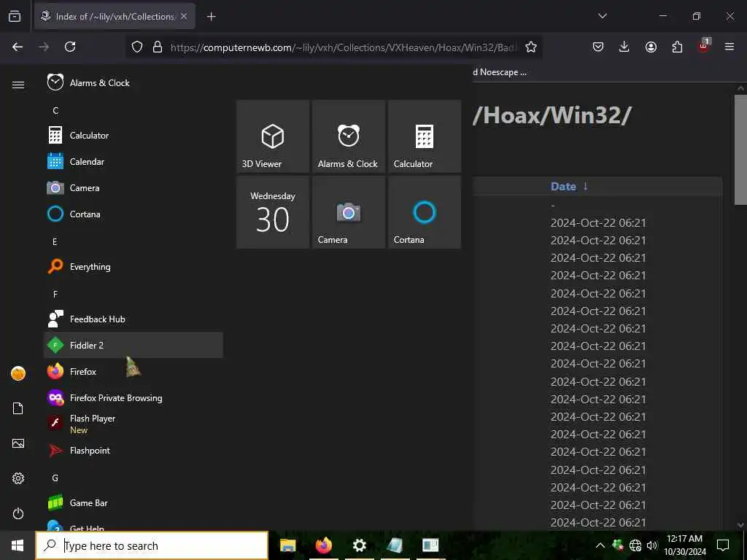Image resolution: width=747 pixels, height=560 pixels.
Task: Open the 3D Viewer tile
Action: coord(273,136)
